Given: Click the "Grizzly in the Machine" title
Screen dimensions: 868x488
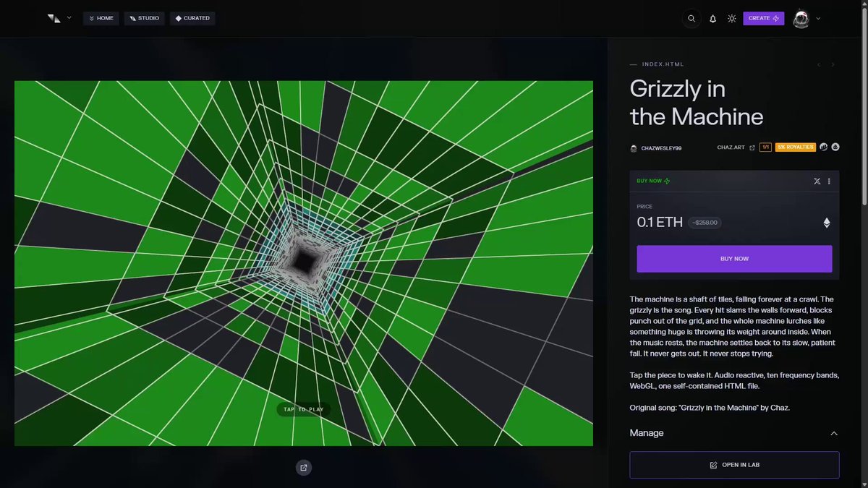Looking at the screenshot, I should (x=697, y=103).
